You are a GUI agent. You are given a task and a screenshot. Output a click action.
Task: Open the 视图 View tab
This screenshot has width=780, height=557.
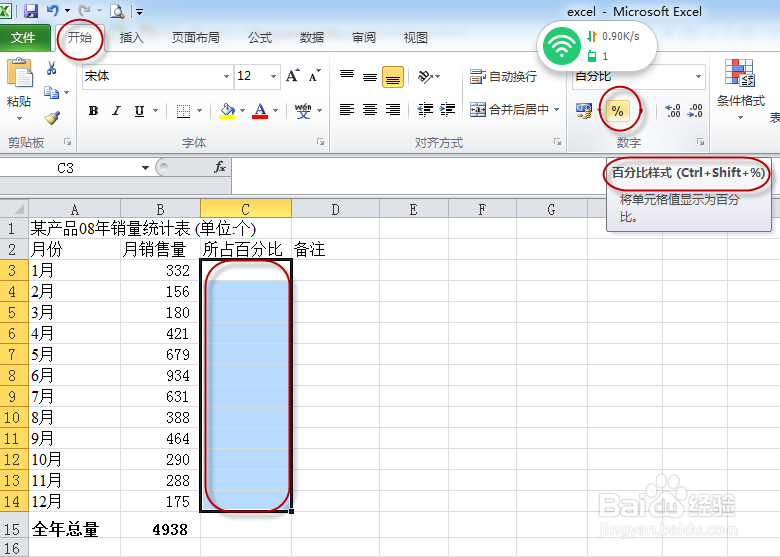point(415,37)
